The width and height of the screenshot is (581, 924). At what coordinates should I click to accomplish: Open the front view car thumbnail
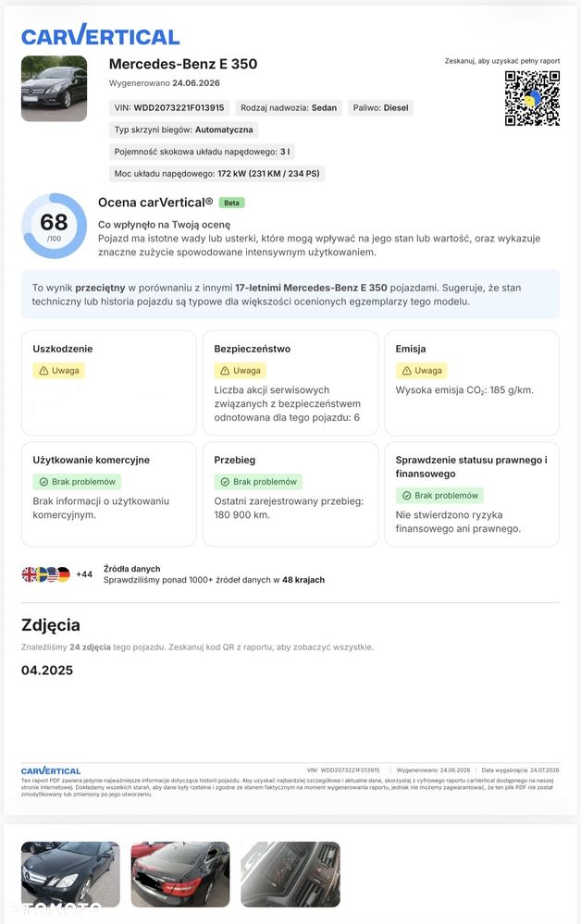click(x=70, y=874)
